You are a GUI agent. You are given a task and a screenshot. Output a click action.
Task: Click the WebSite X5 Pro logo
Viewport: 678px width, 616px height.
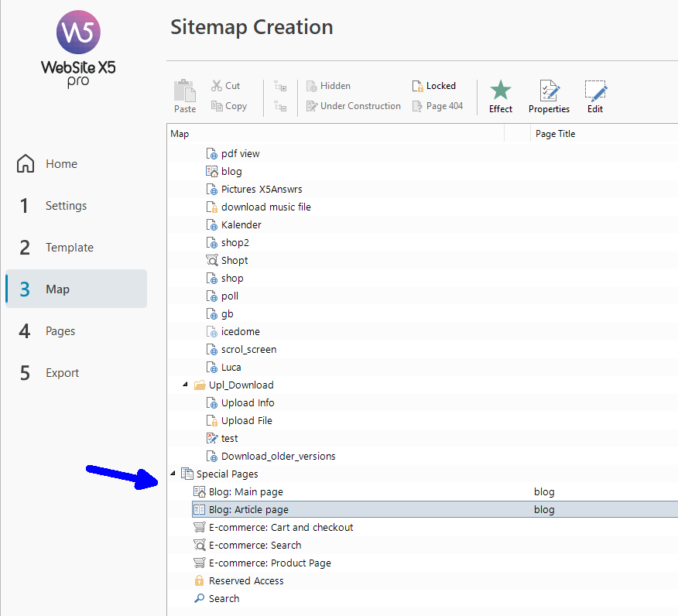[x=78, y=48]
